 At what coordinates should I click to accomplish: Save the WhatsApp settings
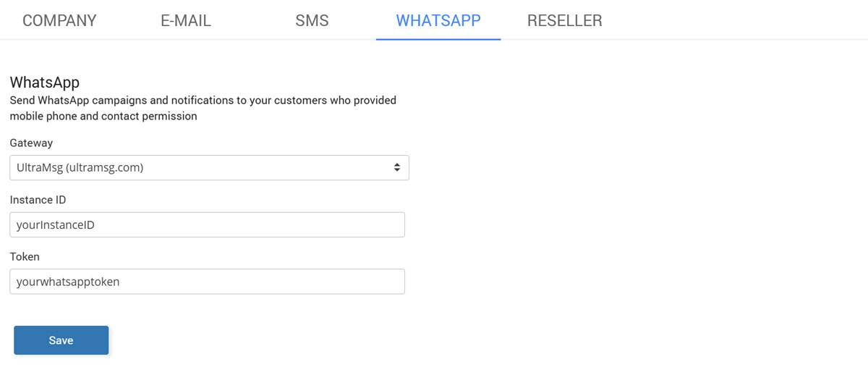[61, 340]
